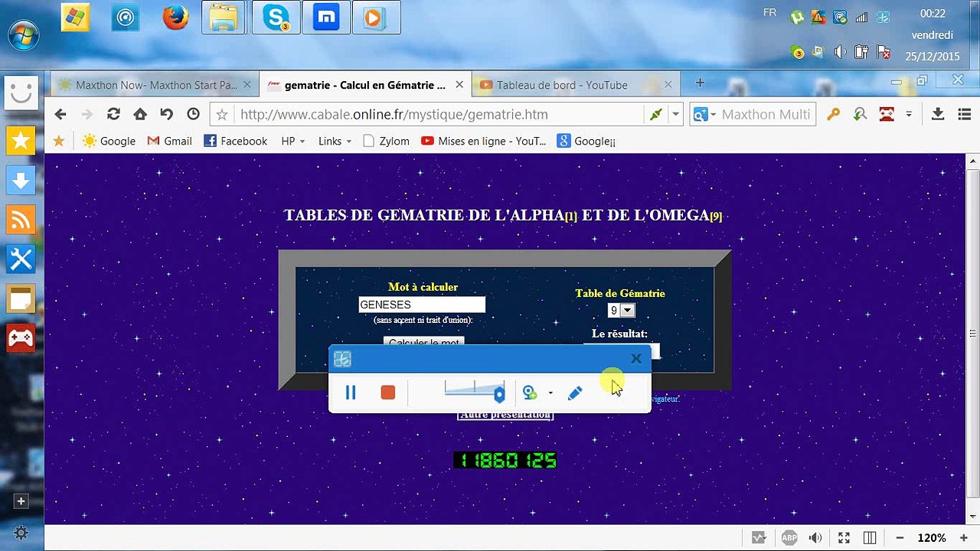Open the Favorites star in sidebar
Image resolution: width=980 pixels, height=551 pixels.
point(21,140)
